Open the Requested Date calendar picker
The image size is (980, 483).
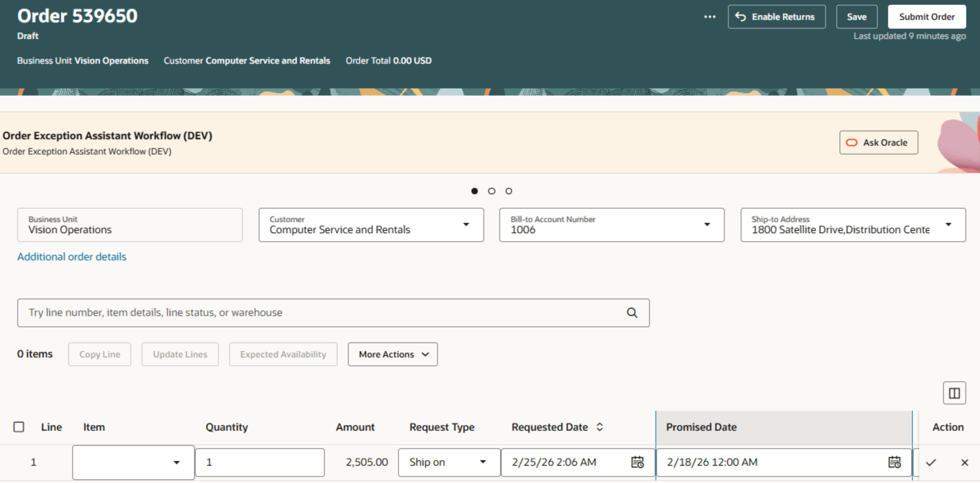tap(637, 462)
